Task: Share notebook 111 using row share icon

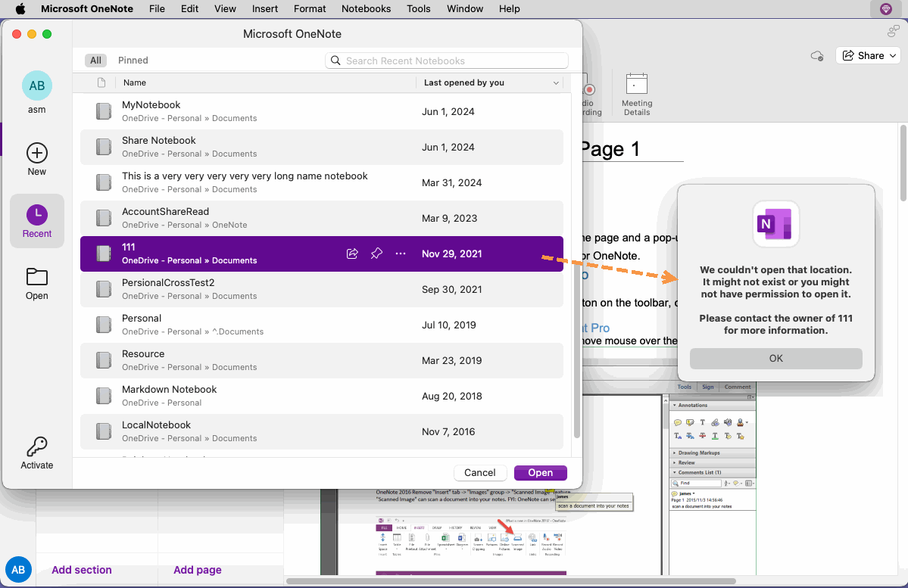Action: pyautogui.click(x=352, y=254)
